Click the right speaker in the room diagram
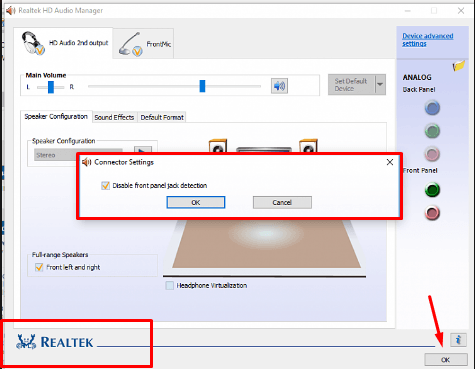This screenshot has width=475, height=369. pyautogui.click(x=308, y=146)
